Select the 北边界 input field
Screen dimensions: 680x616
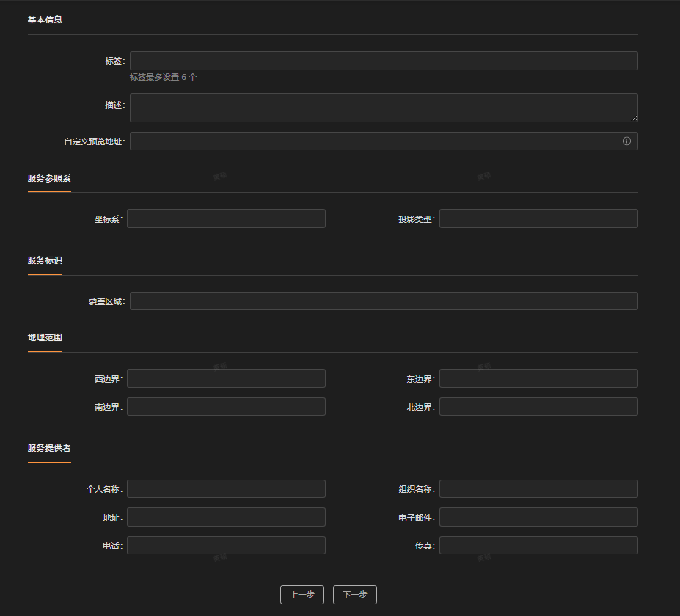point(538,406)
